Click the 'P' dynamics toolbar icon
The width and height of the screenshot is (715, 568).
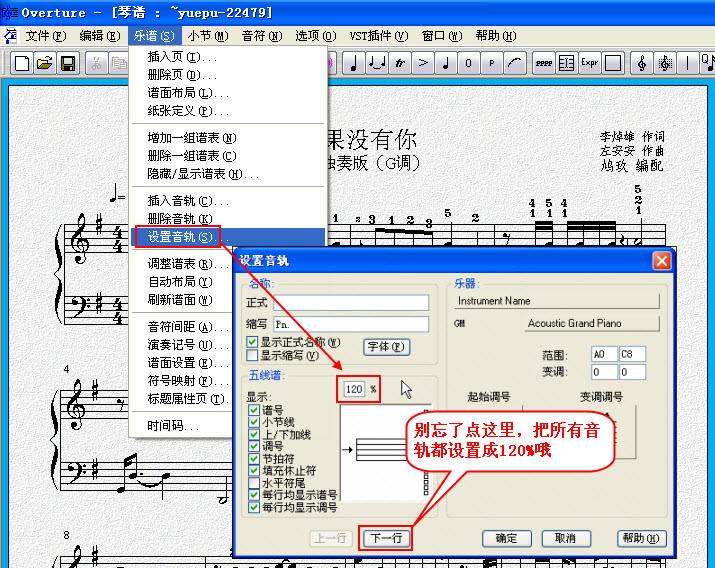(x=492, y=63)
